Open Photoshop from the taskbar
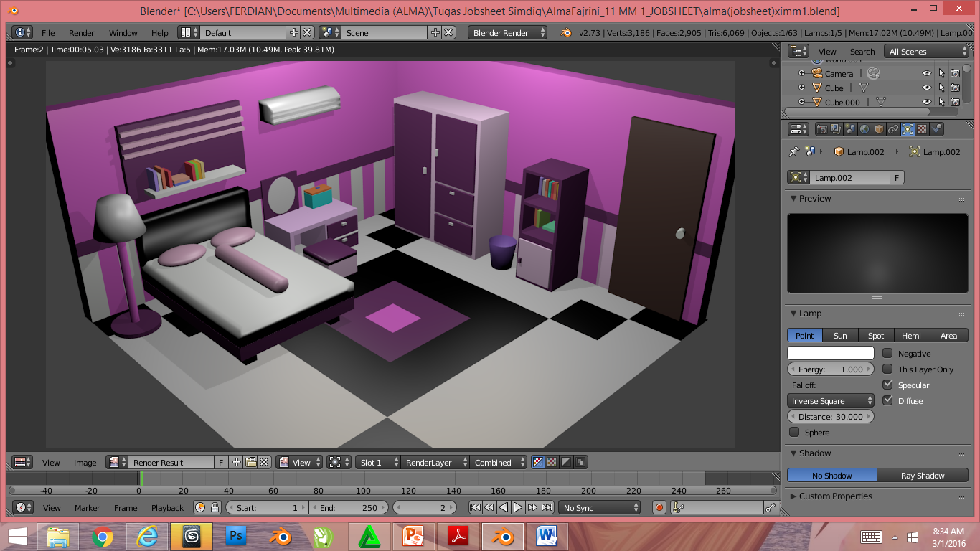 tap(236, 536)
